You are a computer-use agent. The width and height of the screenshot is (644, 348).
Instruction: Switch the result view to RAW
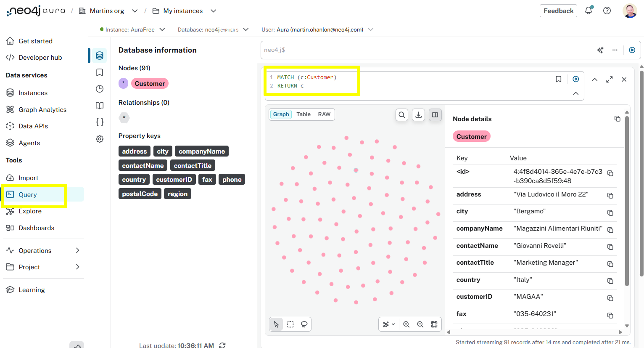tap(324, 114)
